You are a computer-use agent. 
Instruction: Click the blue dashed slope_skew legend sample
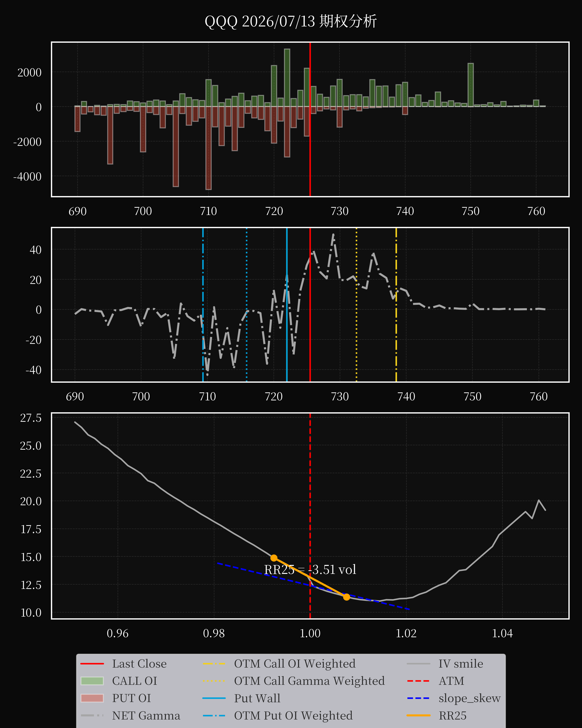pos(418,698)
